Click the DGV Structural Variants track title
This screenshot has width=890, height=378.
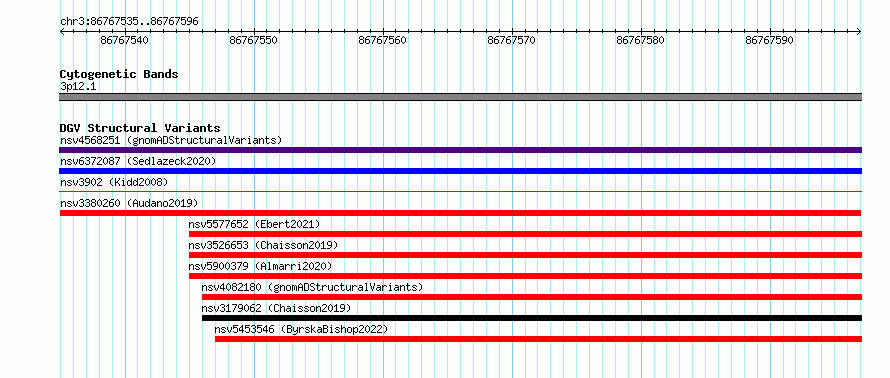[140, 128]
